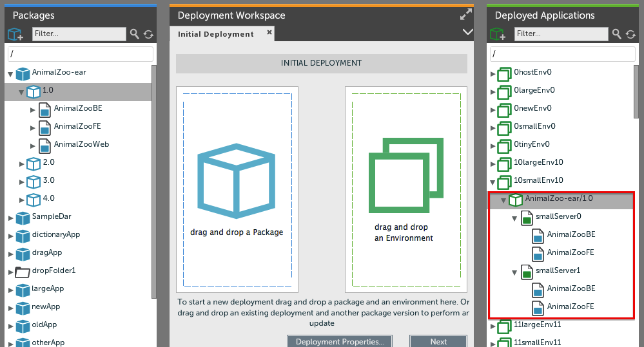Collapse the smallServer0 node
644x347 pixels.
(514, 220)
